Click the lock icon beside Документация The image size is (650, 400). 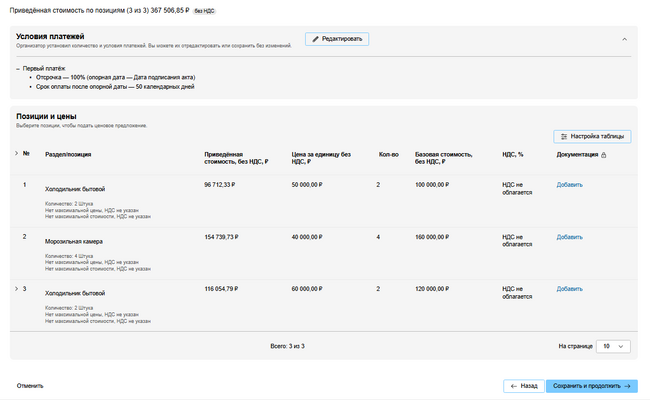(603, 155)
